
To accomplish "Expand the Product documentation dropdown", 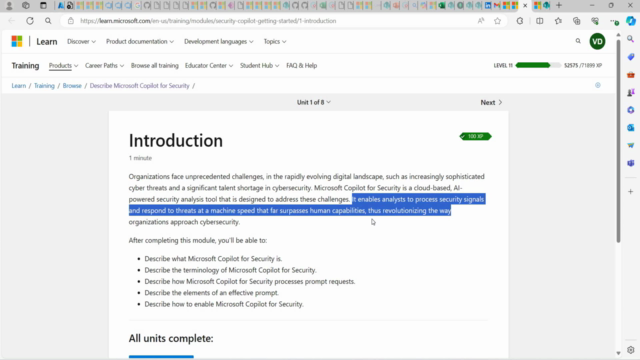I will 140,42.
